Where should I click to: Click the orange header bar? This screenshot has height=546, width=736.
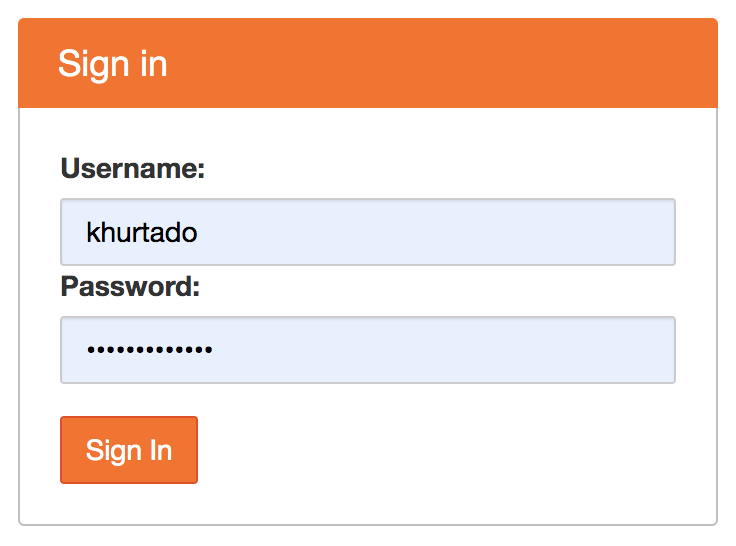pyautogui.click(x=367, y=63)
